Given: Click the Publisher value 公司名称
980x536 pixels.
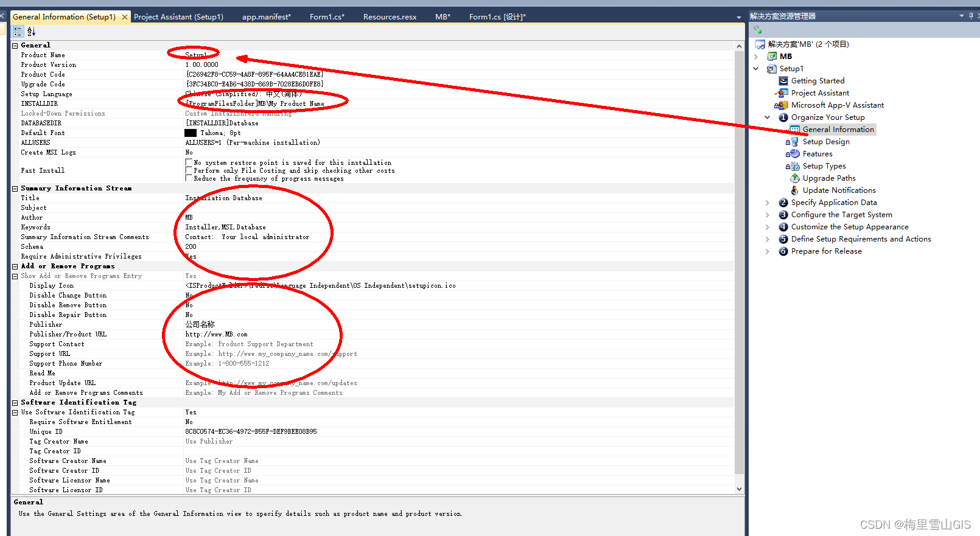Looking at the screenshot, I should 200,325.
